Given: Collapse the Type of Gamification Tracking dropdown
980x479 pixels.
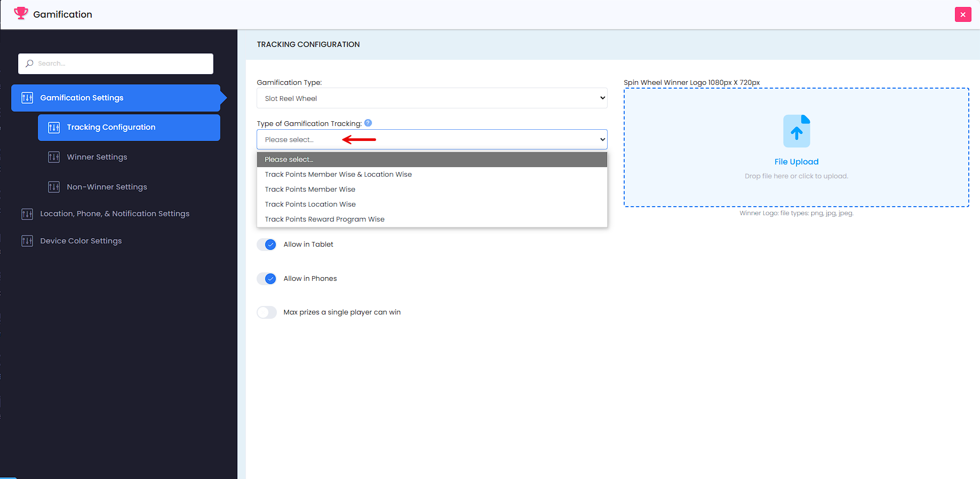Looking at the screenshot, I should 432,139.
